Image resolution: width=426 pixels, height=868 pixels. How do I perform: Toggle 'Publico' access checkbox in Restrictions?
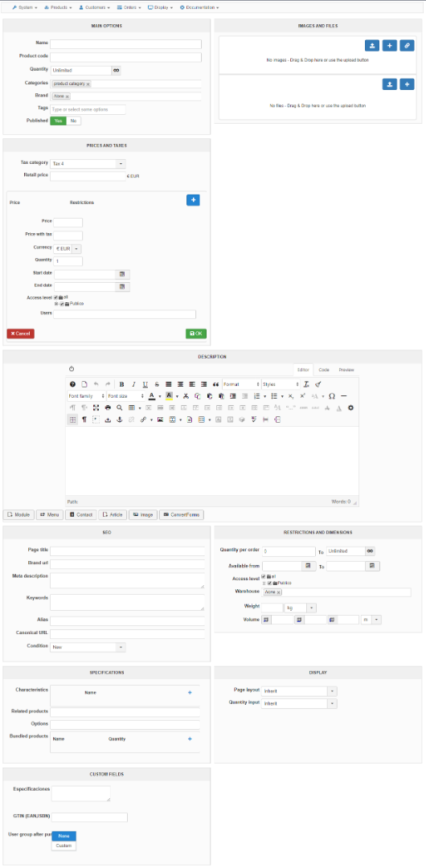(x=270, y=583)
